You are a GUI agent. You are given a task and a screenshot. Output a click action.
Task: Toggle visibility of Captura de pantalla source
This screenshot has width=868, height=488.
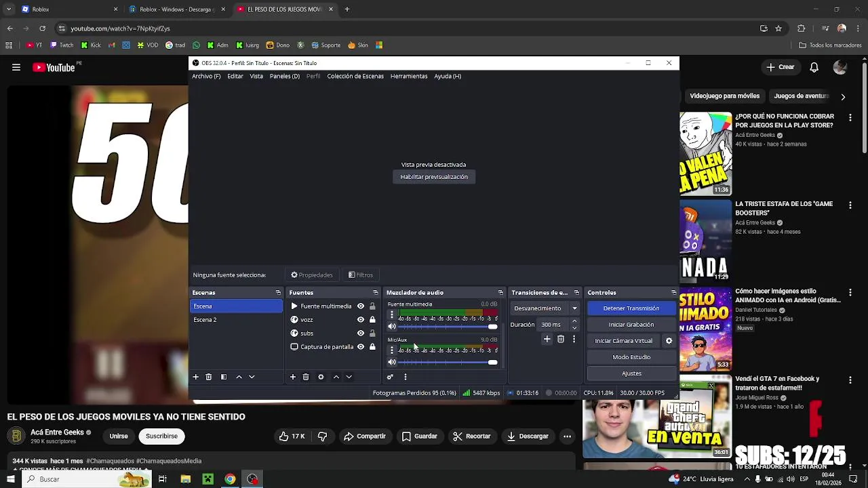(x=361, y=347)
